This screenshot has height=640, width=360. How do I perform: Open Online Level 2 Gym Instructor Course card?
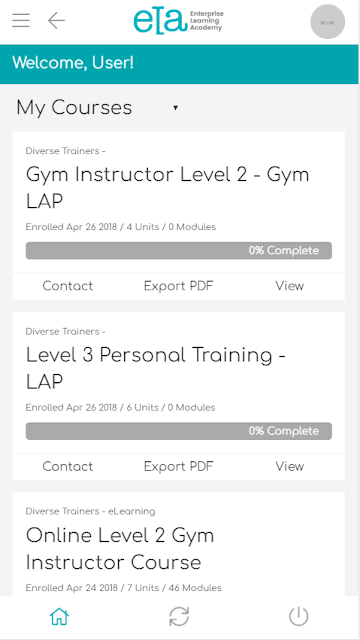(179, 544)
